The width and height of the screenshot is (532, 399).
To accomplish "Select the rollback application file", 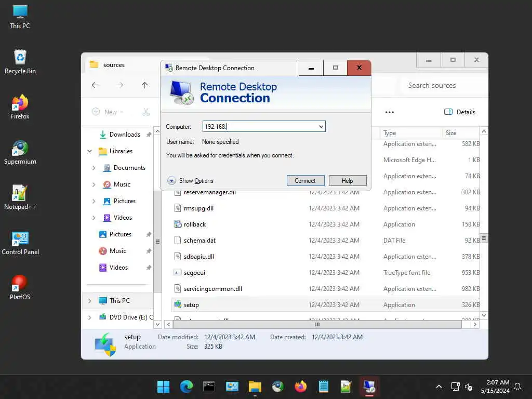I will point(325,224).
